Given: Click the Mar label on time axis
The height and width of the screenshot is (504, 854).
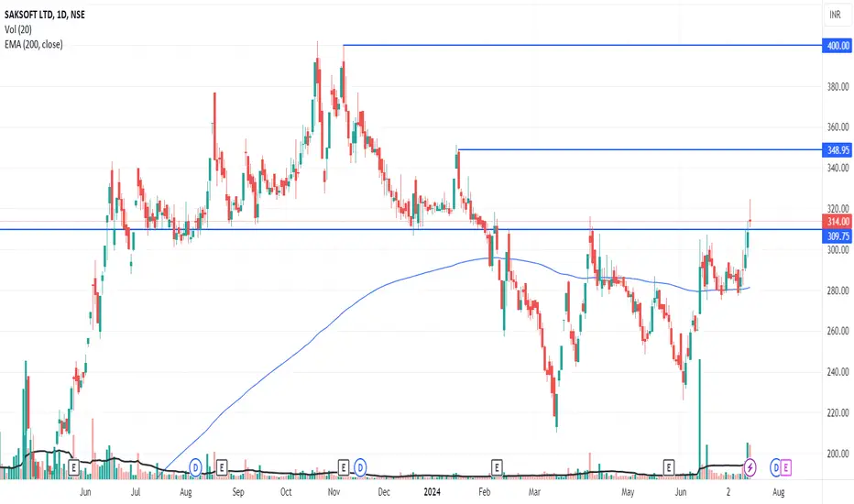Looking at the screenshot, I should 534,492.
